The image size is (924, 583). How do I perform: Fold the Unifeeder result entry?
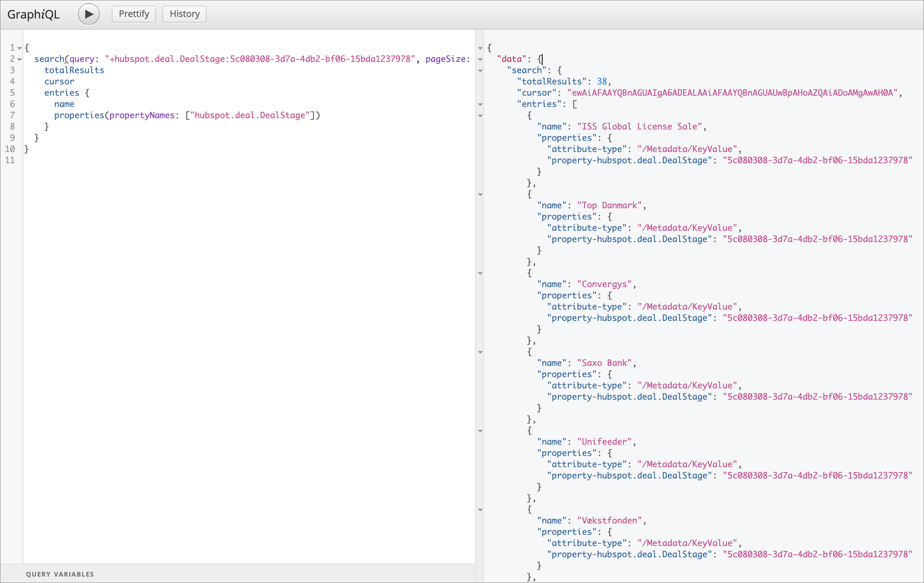pyautogui.click(x=480, y=431)
